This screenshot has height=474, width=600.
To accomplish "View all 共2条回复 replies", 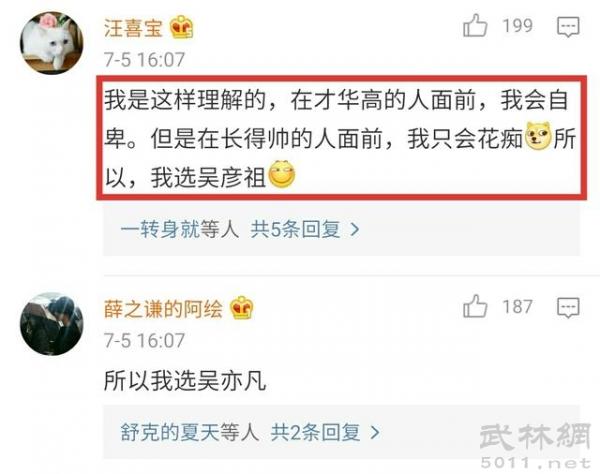I will [x=316, y=433].
